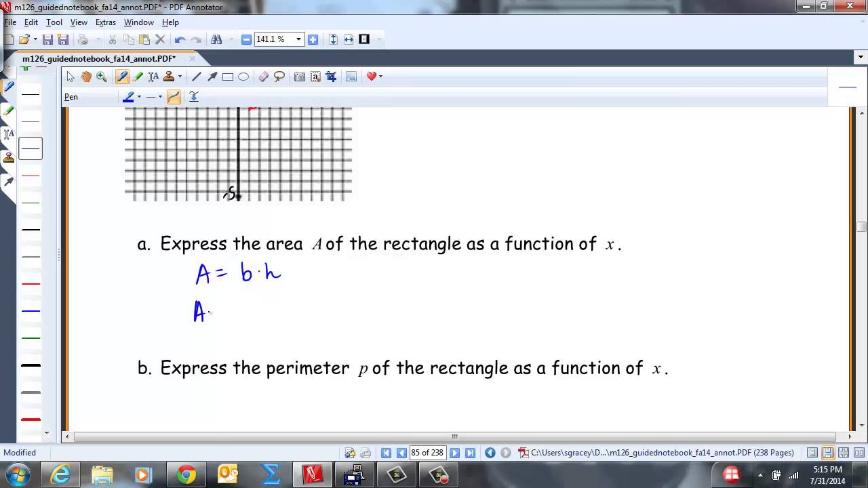Viewport: 868px width, 488px height.
Task: Click the page number field 85 of 238
Action: [x=427, y=453]
